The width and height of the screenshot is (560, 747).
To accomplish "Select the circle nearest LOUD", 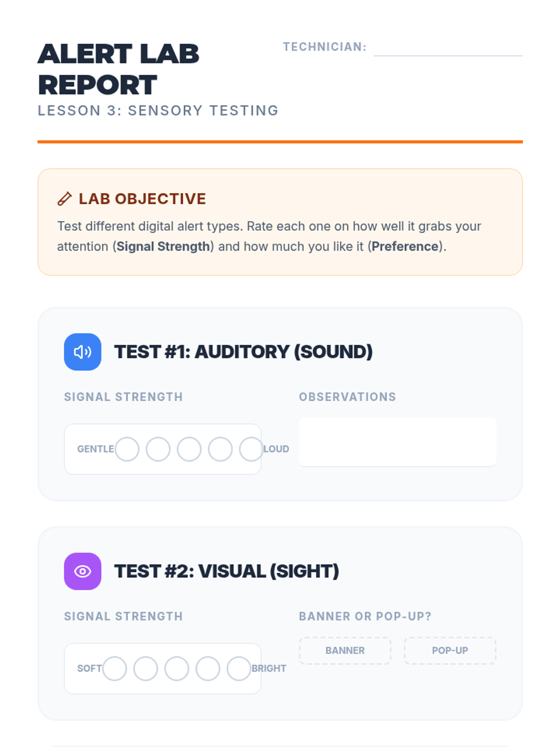I will point(251,449).
